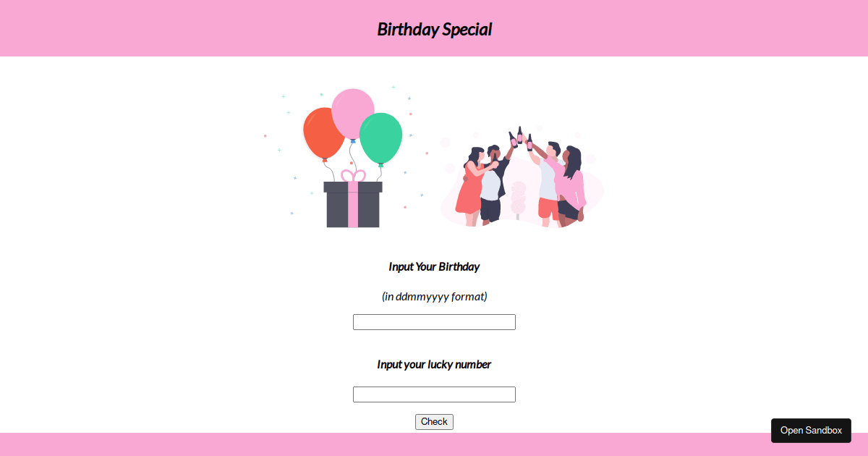Click inside the birthday input field
Screen dimensions: 868x456
pos(434,321)
